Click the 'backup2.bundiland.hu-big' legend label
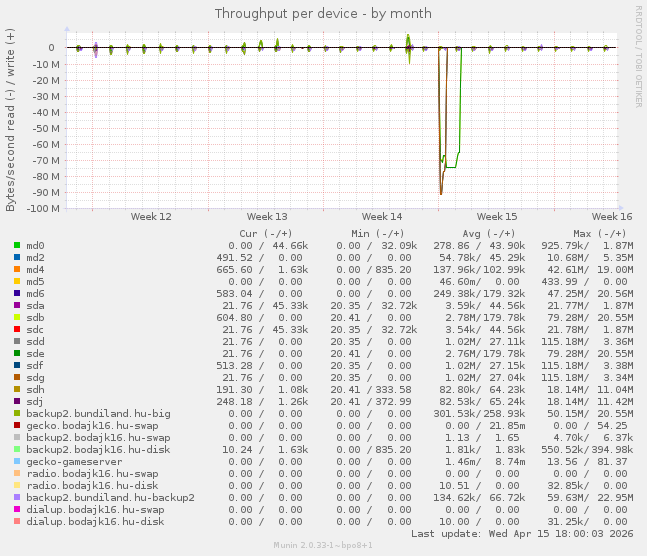647x556 pixels. (x=98, y=414)
